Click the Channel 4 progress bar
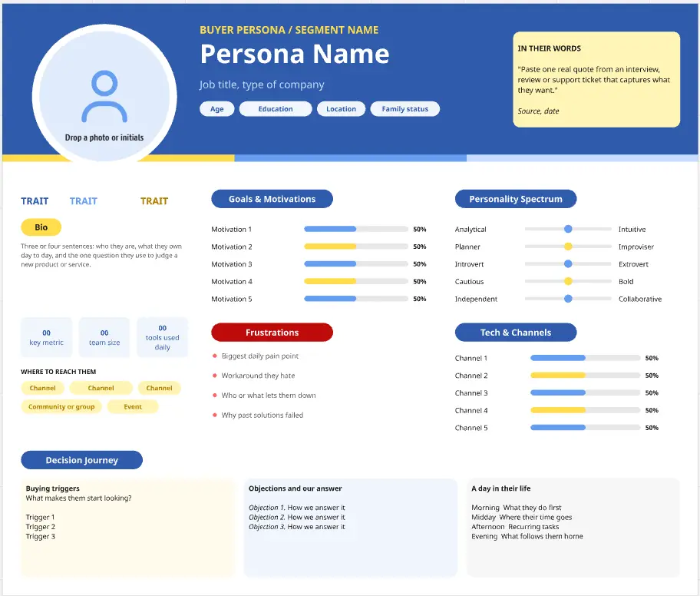The width and height of the screenshot is (700, 596). 586,411
